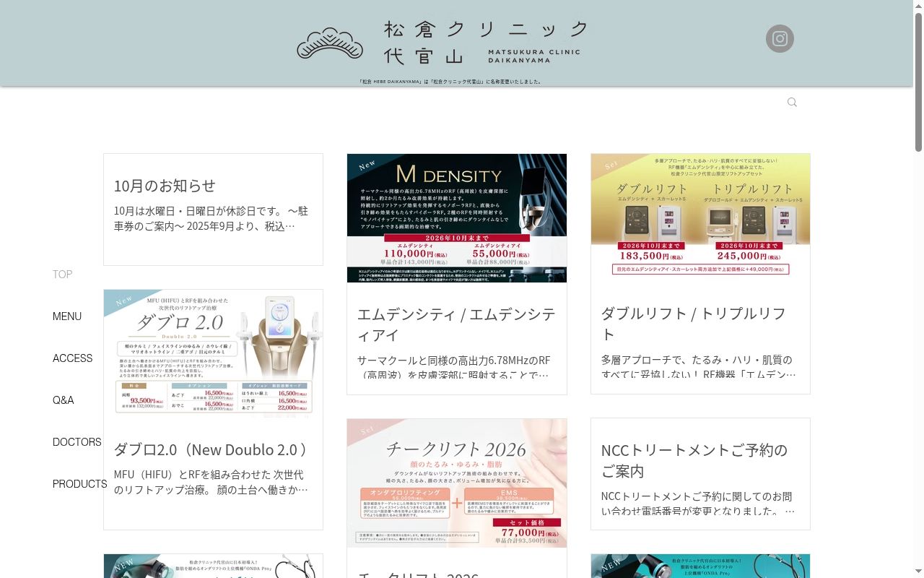924x578 pixels.
Task: Open the 10月のお知らせ post title
Action: click(165, 186)
